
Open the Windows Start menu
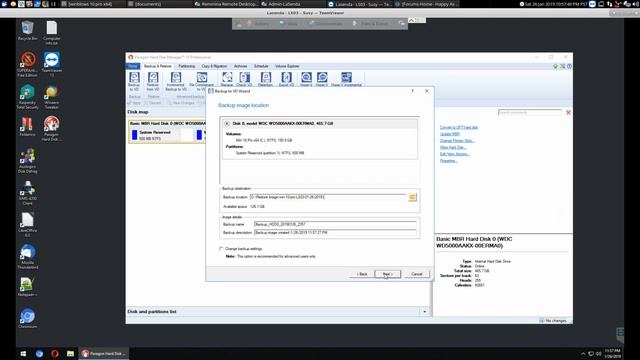pos(23,353)
